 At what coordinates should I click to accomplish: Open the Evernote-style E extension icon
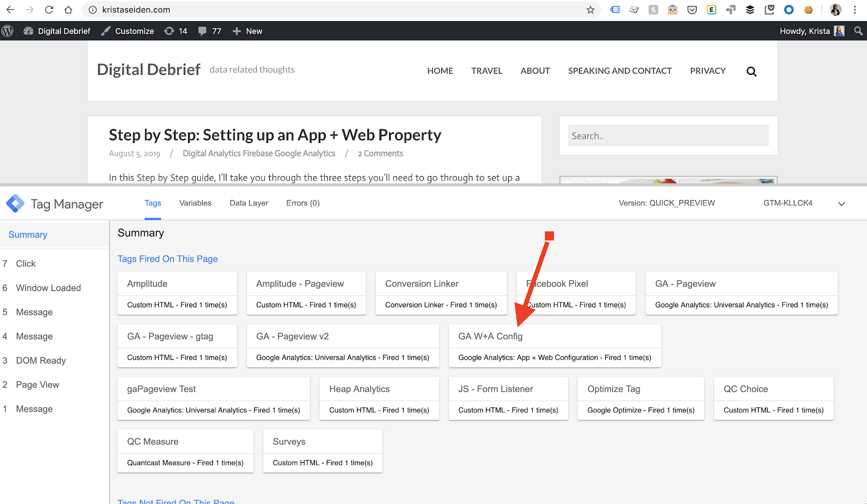click(x=711, y=10)
